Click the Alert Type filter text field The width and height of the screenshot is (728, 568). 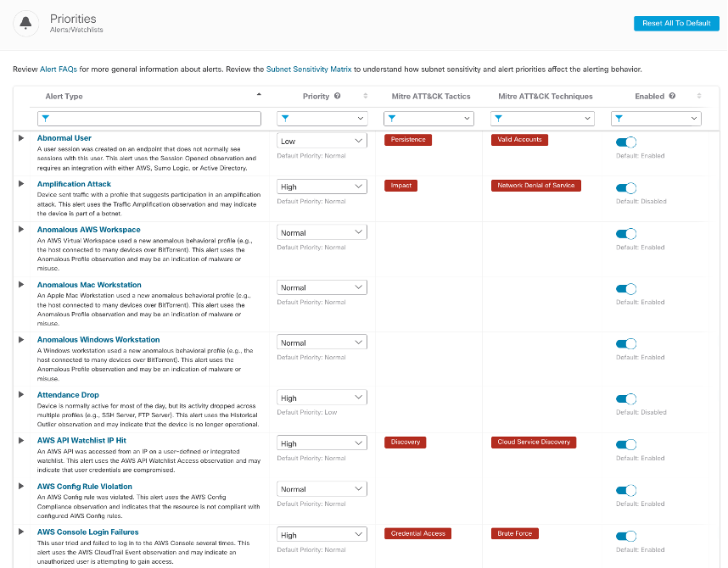tap(148, 119)
